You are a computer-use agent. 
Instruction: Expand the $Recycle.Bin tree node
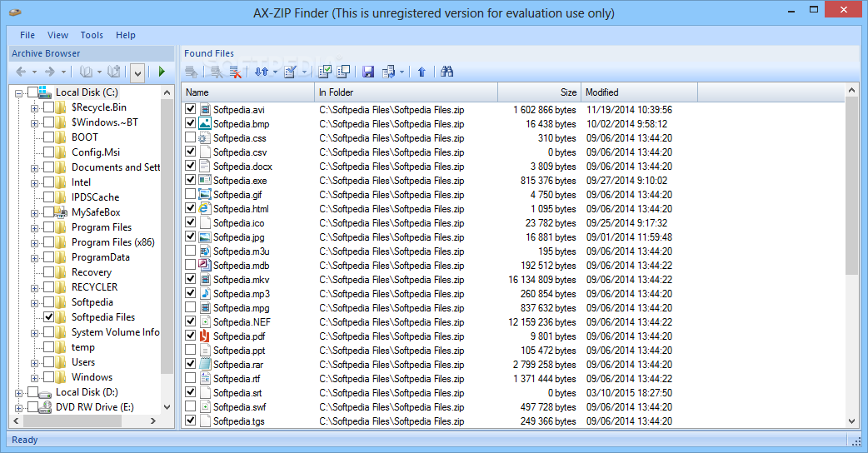(34, 108)
